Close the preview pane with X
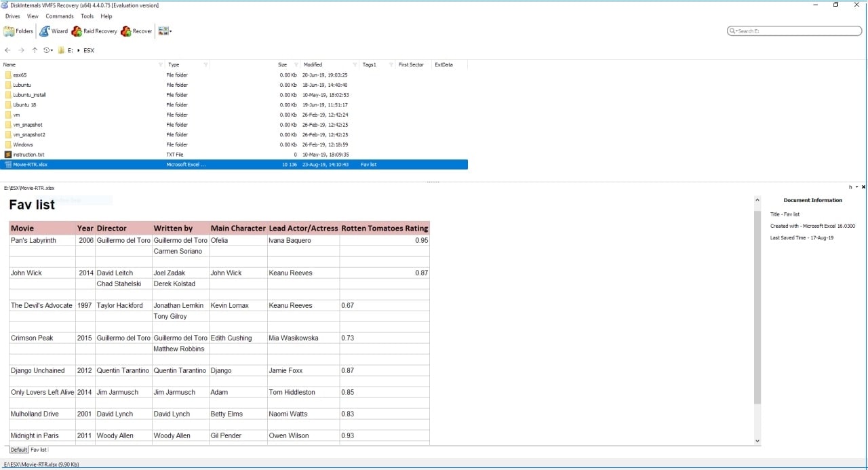The height and width of the screenshot is (470, 868). click(x=863, y=187)
